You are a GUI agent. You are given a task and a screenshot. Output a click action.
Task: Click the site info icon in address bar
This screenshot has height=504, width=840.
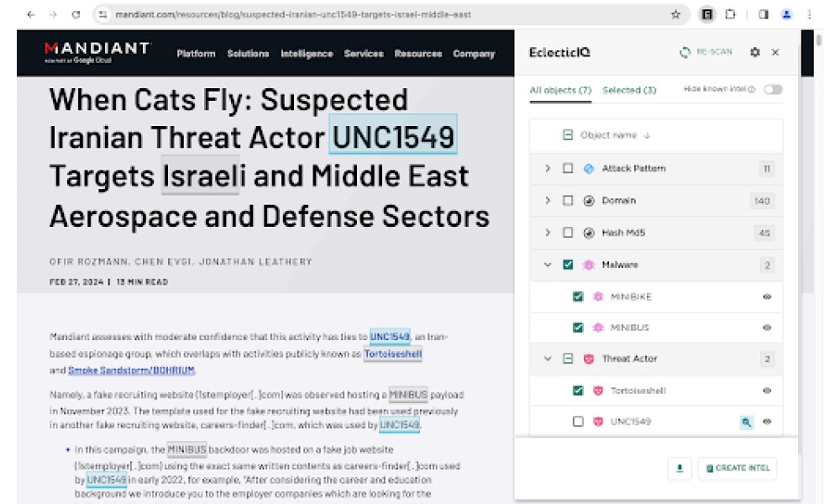103,14
